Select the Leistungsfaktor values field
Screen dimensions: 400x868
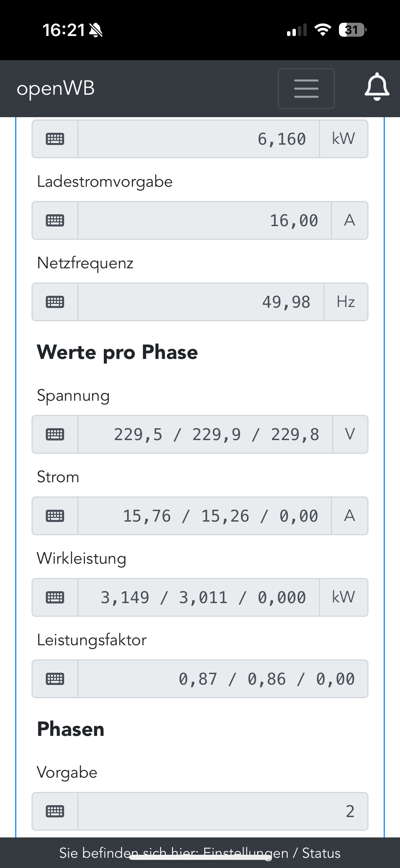(223, 679)
